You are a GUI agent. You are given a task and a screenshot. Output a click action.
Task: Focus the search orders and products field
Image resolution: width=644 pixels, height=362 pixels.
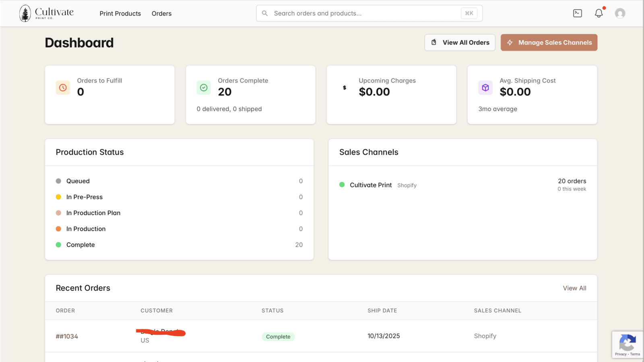(x=369, y=13)
